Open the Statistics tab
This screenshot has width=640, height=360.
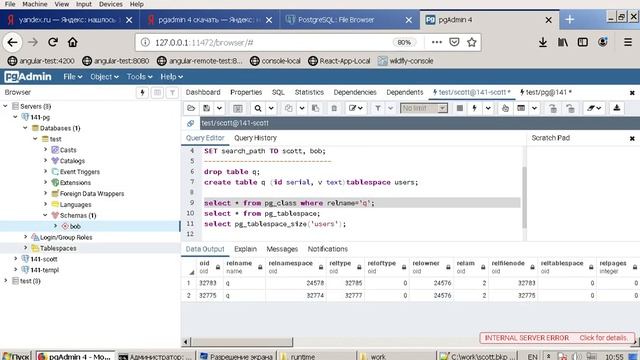[309, 92]
